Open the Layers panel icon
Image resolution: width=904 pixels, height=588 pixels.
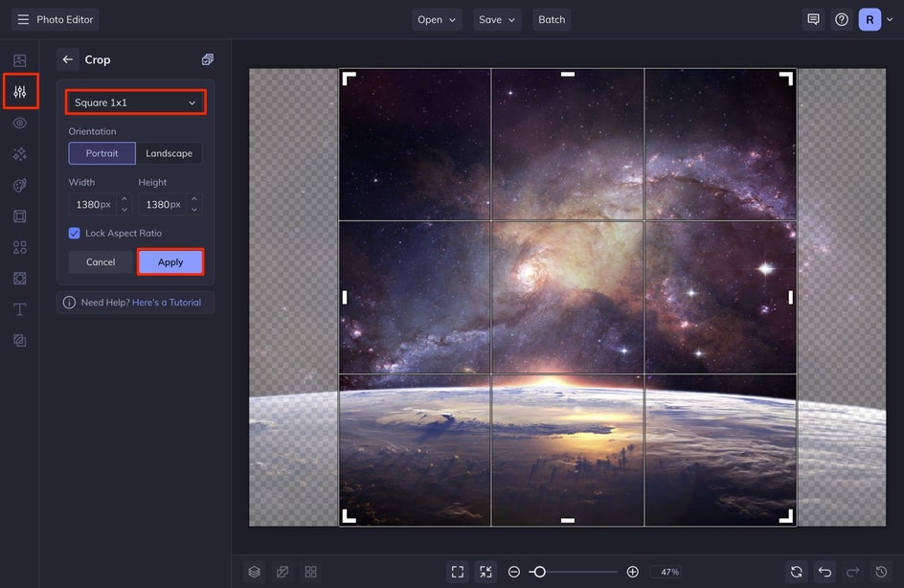(254, 572)
